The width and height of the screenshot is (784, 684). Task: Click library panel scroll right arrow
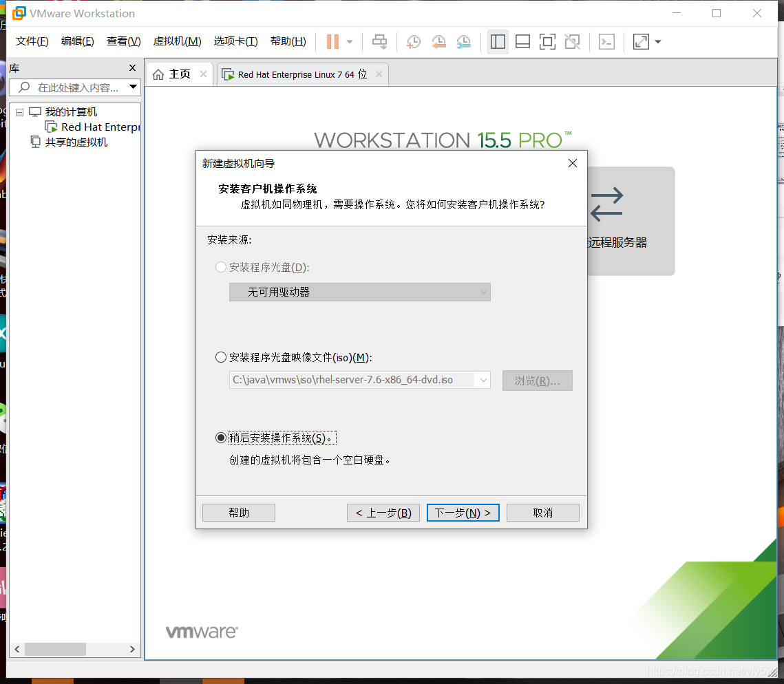[132, 649]
